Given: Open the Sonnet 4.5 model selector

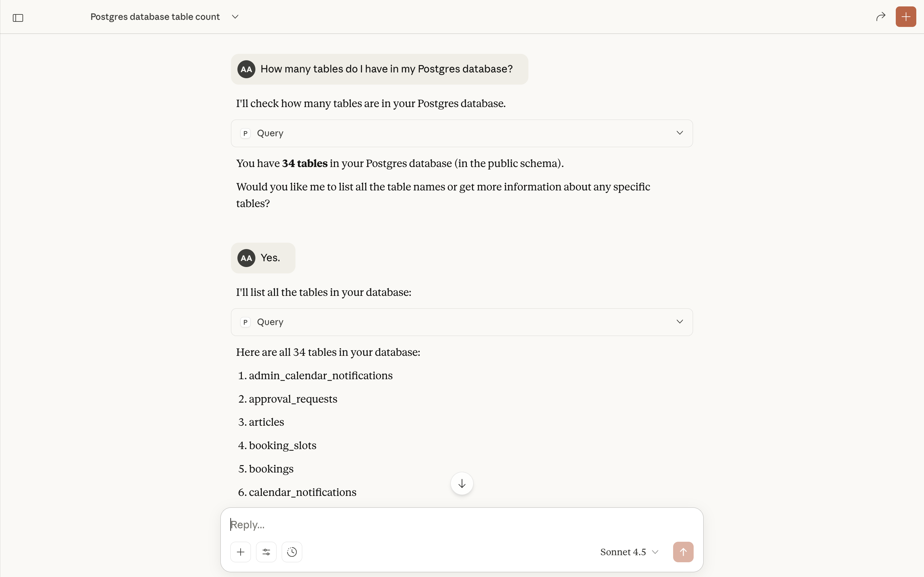Looking at the screenshot, I should 629,552.
